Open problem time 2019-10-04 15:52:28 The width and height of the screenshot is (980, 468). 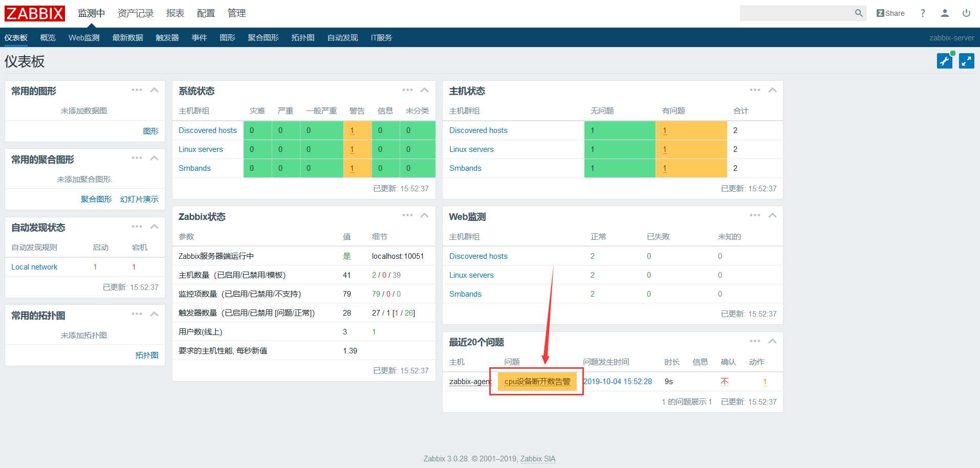coord(618,382)
